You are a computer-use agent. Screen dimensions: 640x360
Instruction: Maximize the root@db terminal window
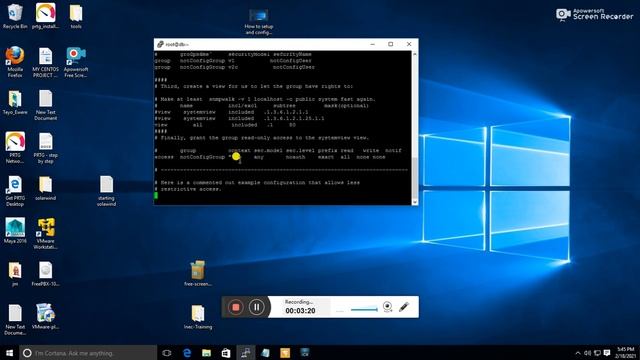pos(391,44)
